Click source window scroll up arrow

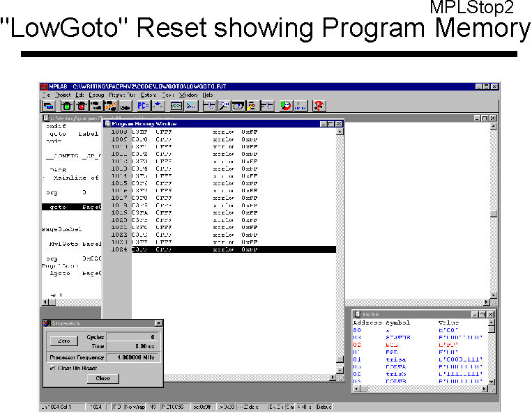coord(494,126)
